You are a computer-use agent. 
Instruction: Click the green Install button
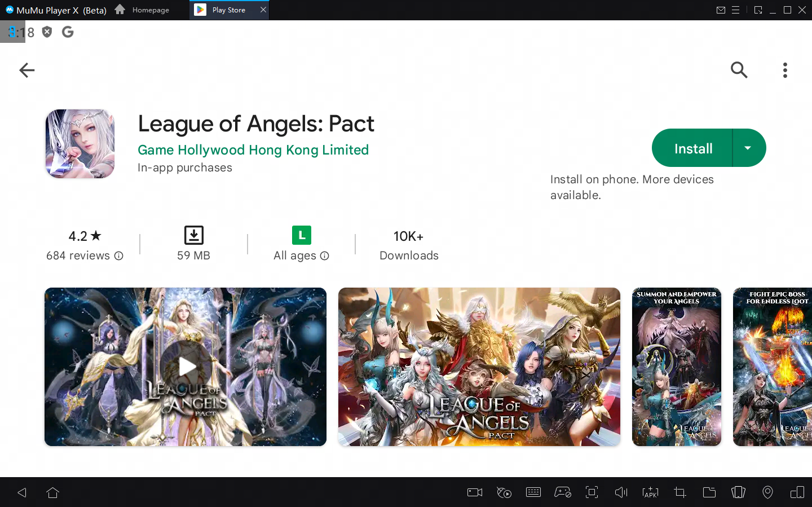pyautogui.click(x=692, y=148)
